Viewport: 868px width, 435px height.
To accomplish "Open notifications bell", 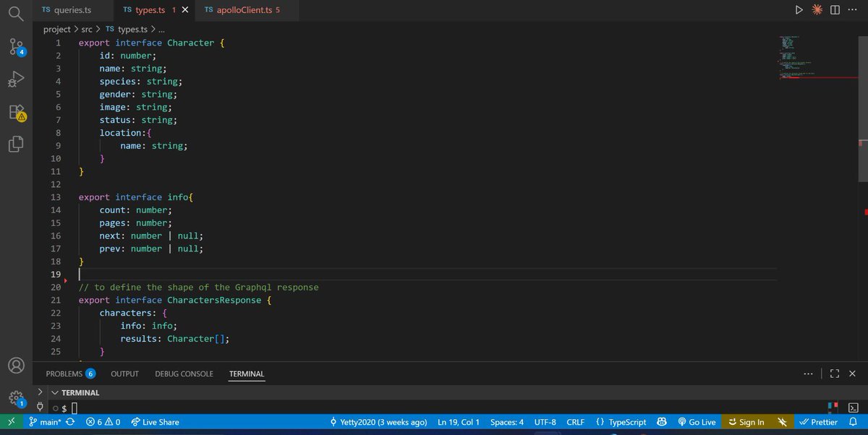I will click(x=853, y=422).
